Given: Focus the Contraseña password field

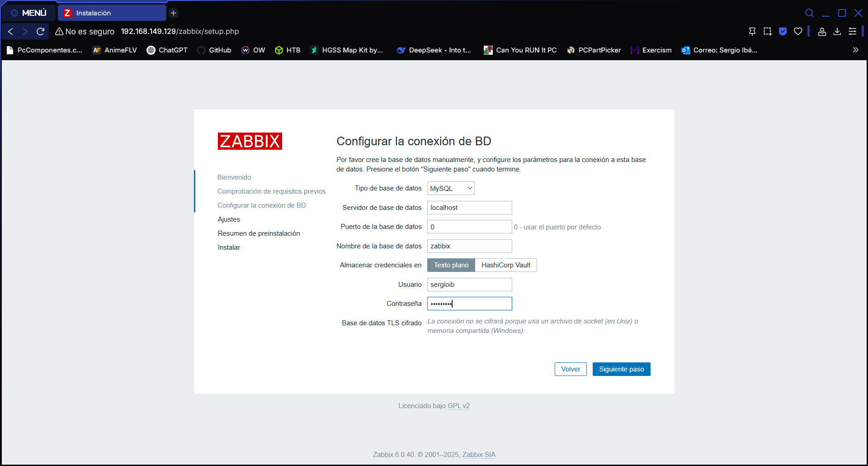Looking at the screenshot, I should pyautogui.click(x=469, y=304).
